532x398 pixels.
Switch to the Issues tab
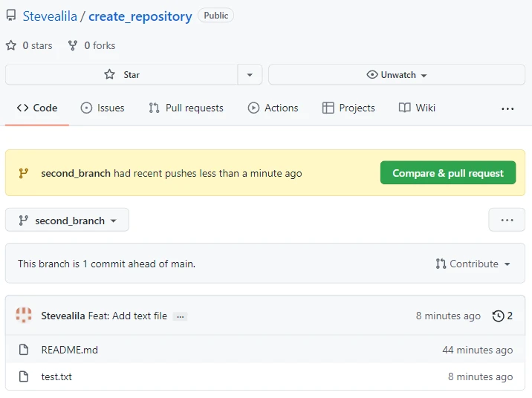click(x=103, y=108)
